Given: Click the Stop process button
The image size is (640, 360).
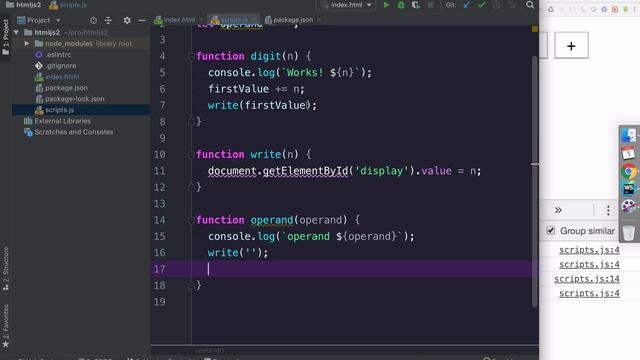Looking at the screenshot, I should coord(431,5).
